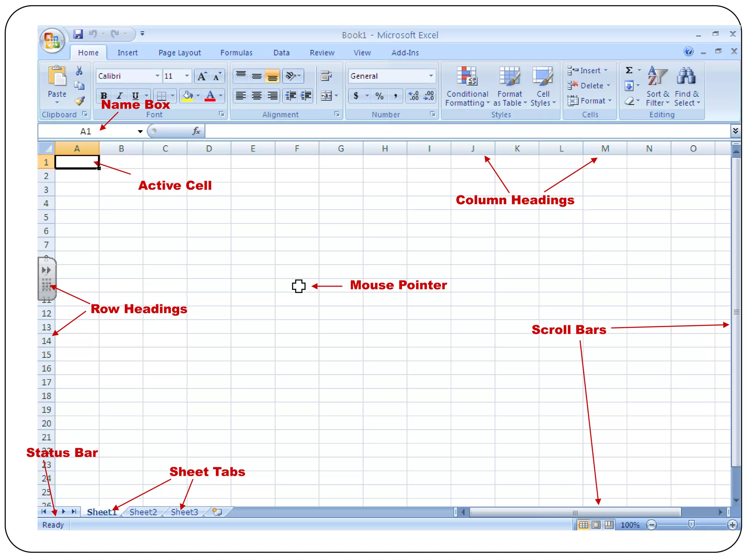Toggle Middle Align vertical alignment
The height and width of the screenshot is (560, 747).
click(257, 76)
